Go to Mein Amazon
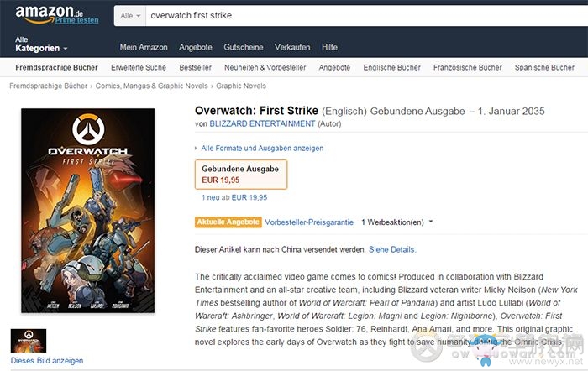 point(144,47)
